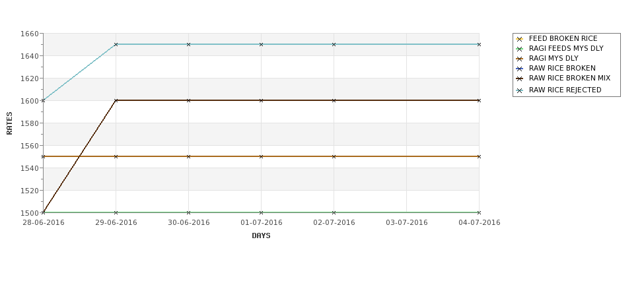Click the 1660 y-axis tick label

pyautogui.click(x=30, y=34)
